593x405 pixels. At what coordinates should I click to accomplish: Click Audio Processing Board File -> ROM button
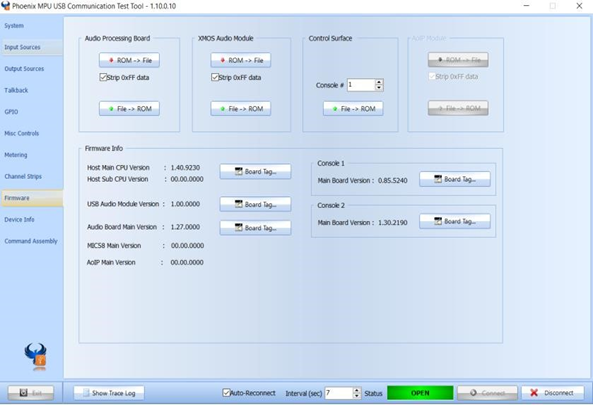pos(129,109)
